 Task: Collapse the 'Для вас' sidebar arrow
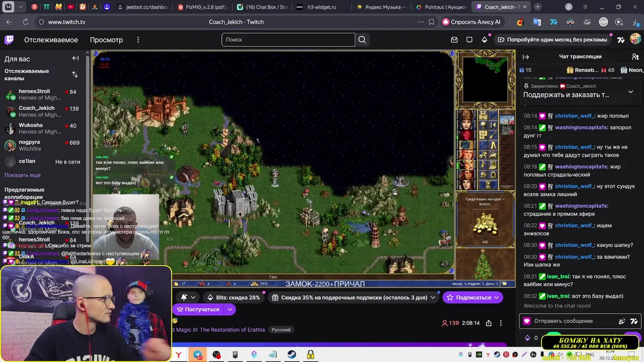[x=75, y=58]
